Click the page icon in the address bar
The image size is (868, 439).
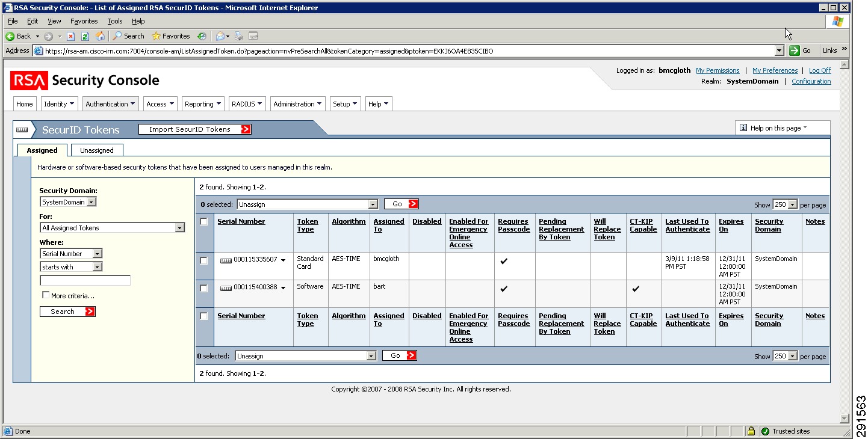tap(39, 51)
